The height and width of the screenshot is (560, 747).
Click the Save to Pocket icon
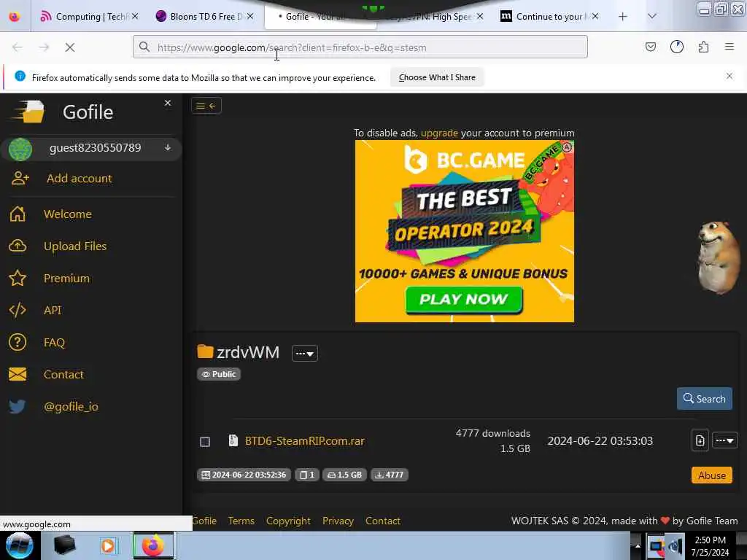(650, 47)
